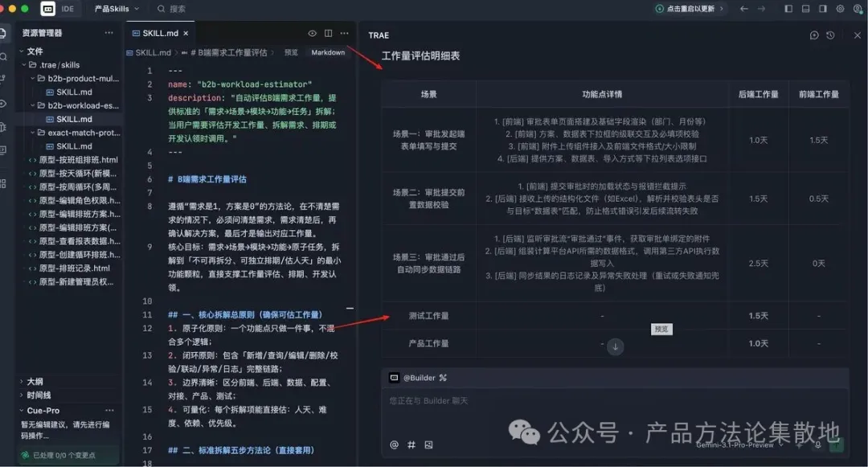This screenshot has height=467, width=868.
Task: Switch to Markdown mode via the Markdown label
Action: [329, 51]
